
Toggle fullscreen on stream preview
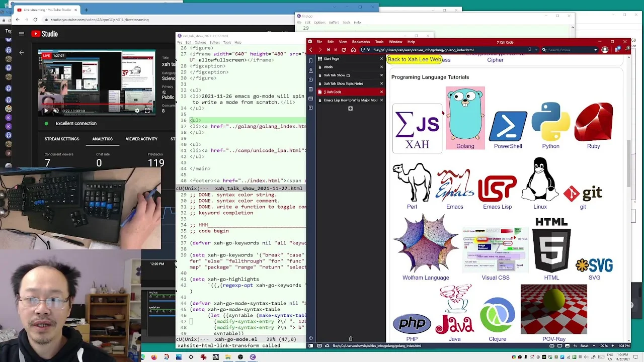click(x=147, y=111)
